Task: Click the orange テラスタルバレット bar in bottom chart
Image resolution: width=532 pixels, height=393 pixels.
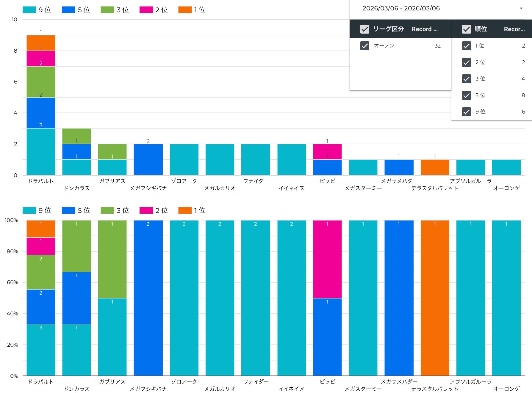Action: (435, 297)
